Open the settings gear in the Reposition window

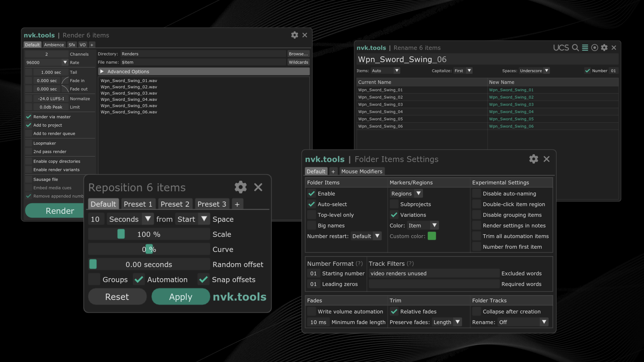(x=240, y=187)
